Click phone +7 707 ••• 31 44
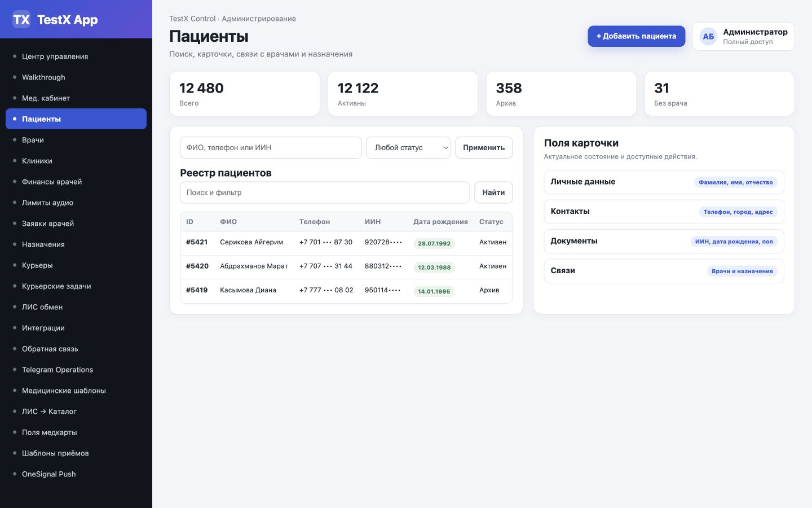This screenshot has height=508, width=812. pos(326,266)
